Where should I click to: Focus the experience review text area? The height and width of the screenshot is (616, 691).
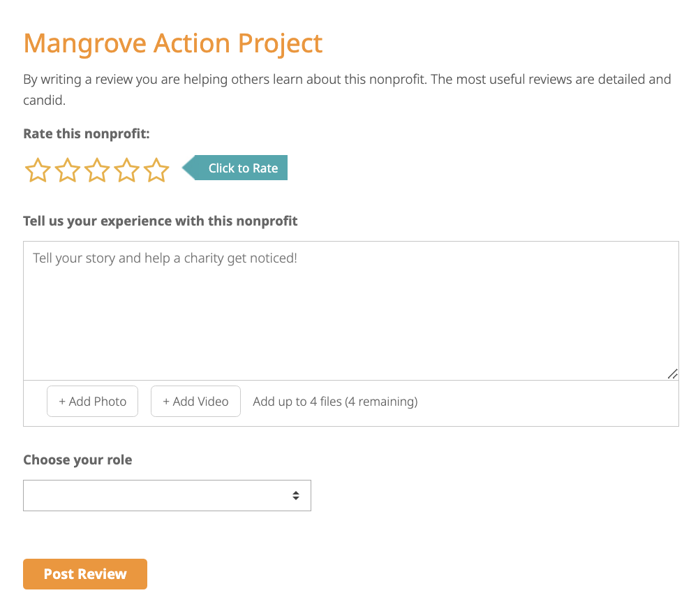(x=351, y=310)
